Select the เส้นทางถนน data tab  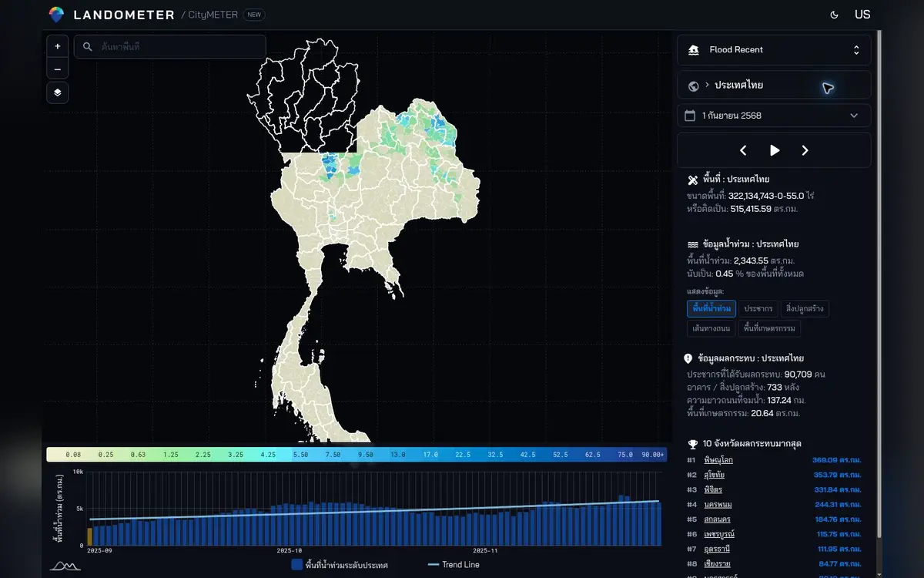point(711,328)
